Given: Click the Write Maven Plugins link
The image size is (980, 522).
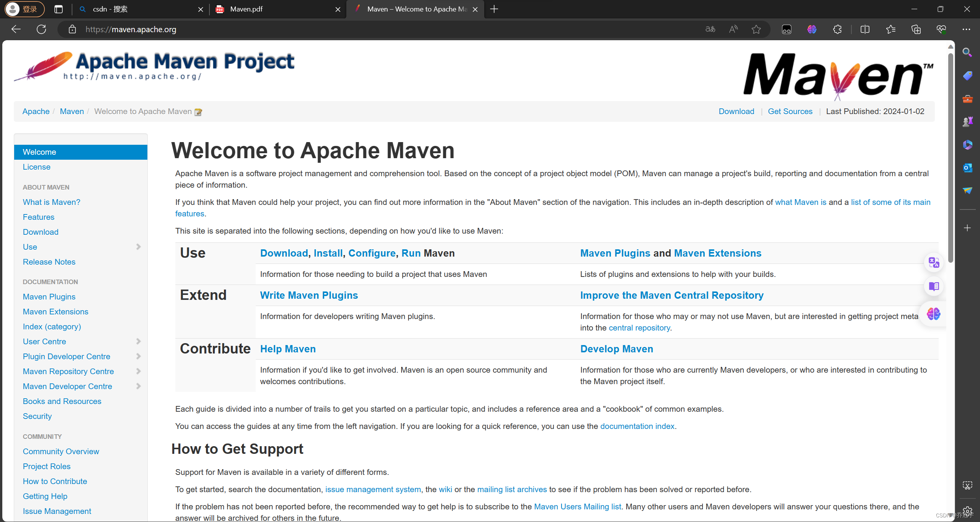Looking at the screenshot, I should (309, 295).
